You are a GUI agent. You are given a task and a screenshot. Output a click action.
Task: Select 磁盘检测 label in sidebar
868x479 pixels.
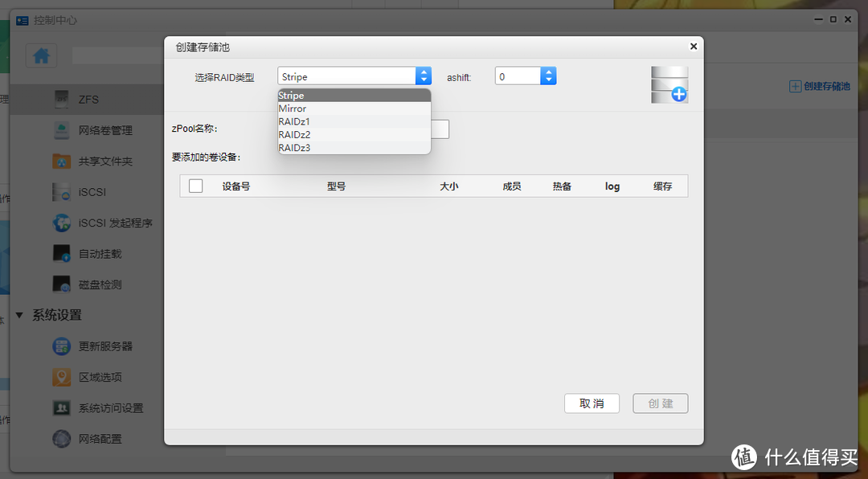click(x=100, y=285)
